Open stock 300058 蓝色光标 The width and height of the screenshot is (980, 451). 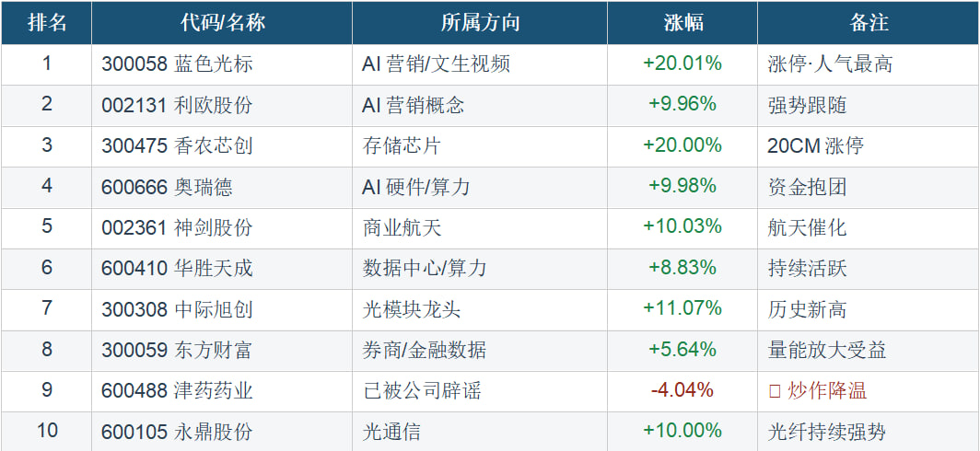[177, 64]
